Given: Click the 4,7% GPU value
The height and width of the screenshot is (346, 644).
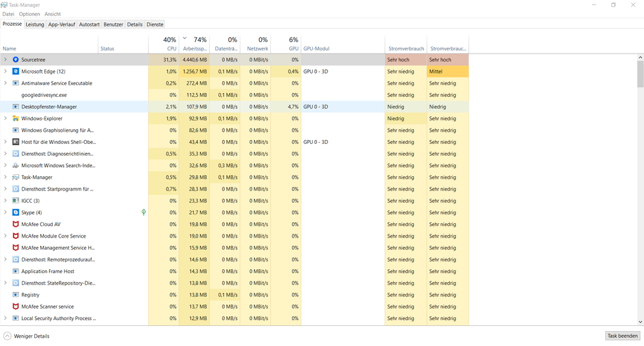Looking at the screenshot, I should tap(293, 107).
